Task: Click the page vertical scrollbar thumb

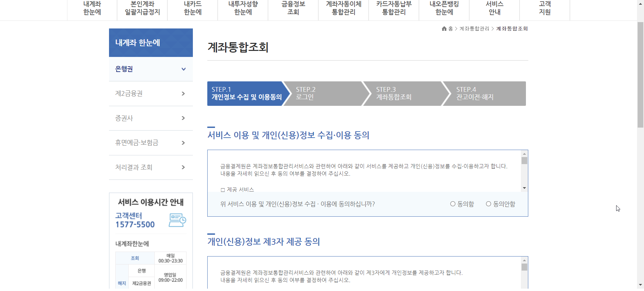Action: [640, 75]
